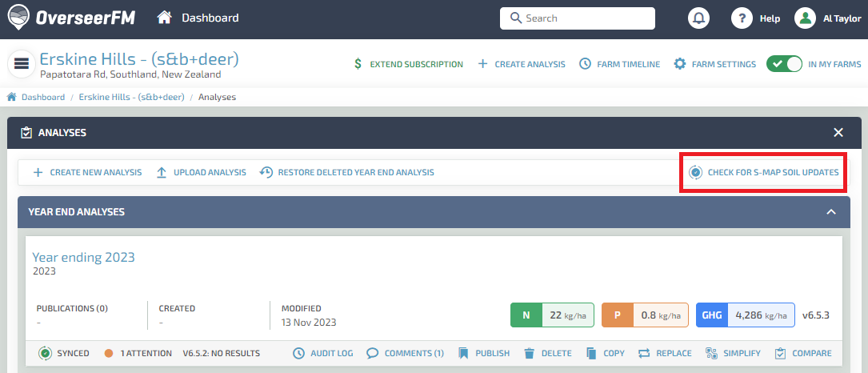Open Erskine Hills breadcrumb link

tap(131, 97)
